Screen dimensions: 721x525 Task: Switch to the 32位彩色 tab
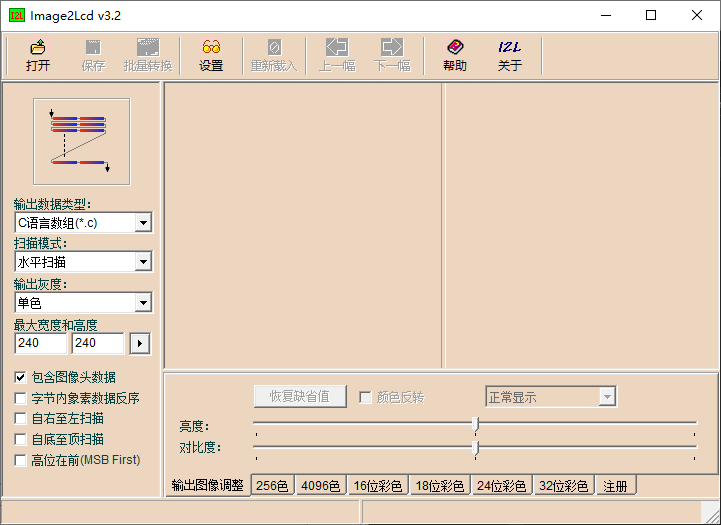[x=564, y=485]
